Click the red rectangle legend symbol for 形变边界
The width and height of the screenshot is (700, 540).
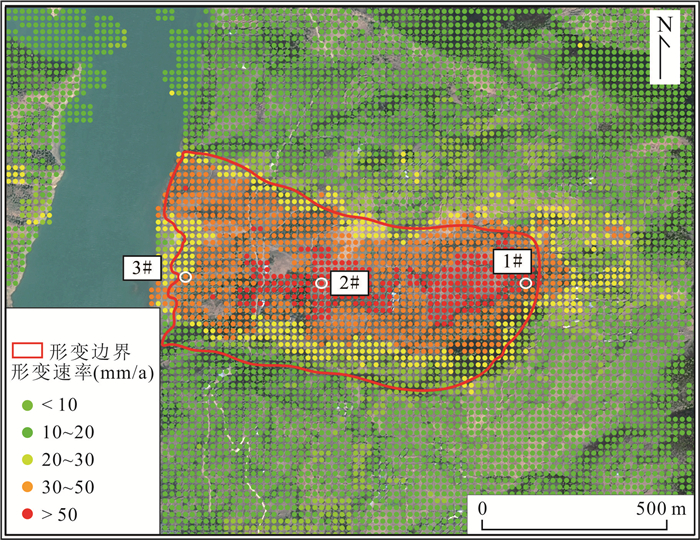tap(27, 350)
